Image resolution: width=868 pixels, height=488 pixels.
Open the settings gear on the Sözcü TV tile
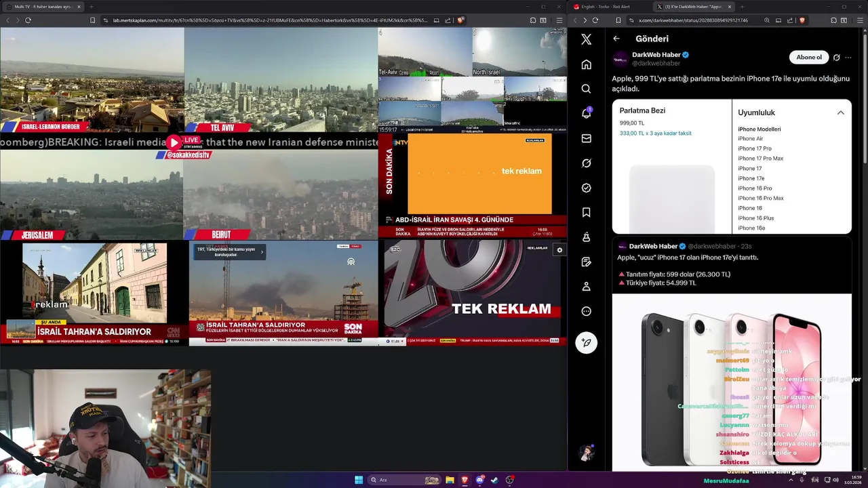(559, 250)
